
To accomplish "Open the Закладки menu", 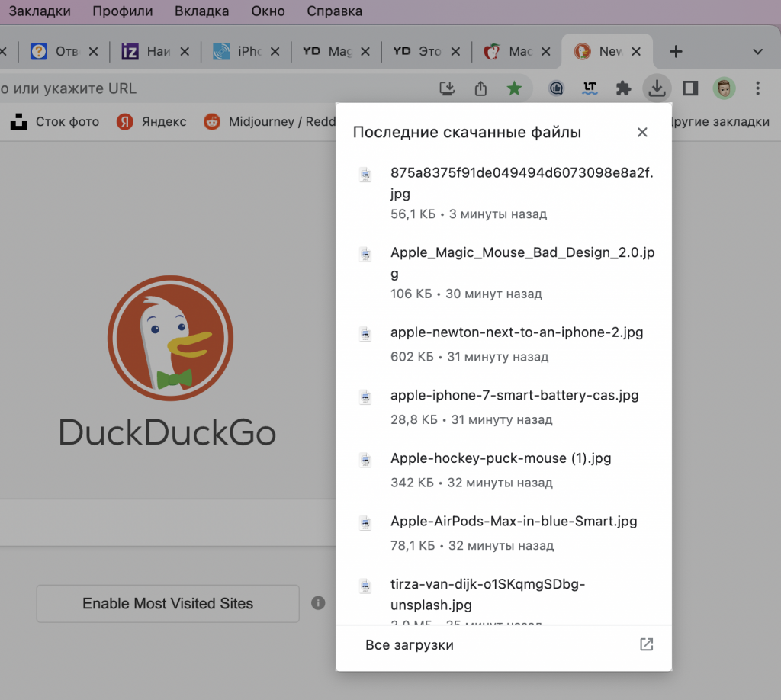I will tap(40, 11).
